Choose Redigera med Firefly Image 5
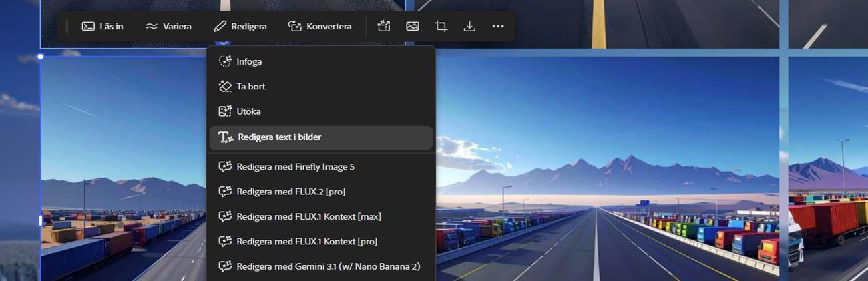The width and height of the screenshot is (868, 281). pyautogui.click(x=320, y=166)
